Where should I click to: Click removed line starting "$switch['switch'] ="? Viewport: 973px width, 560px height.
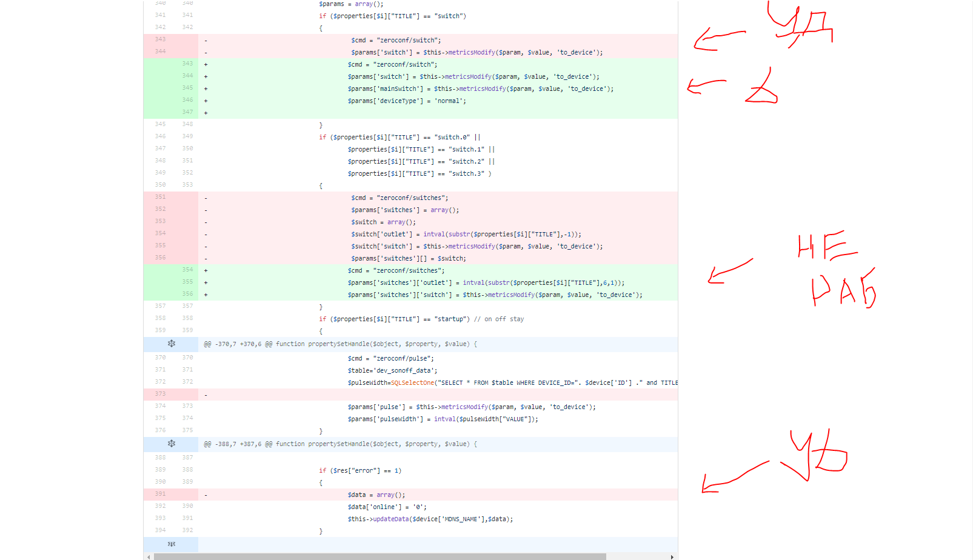click(x=477, y=247)
